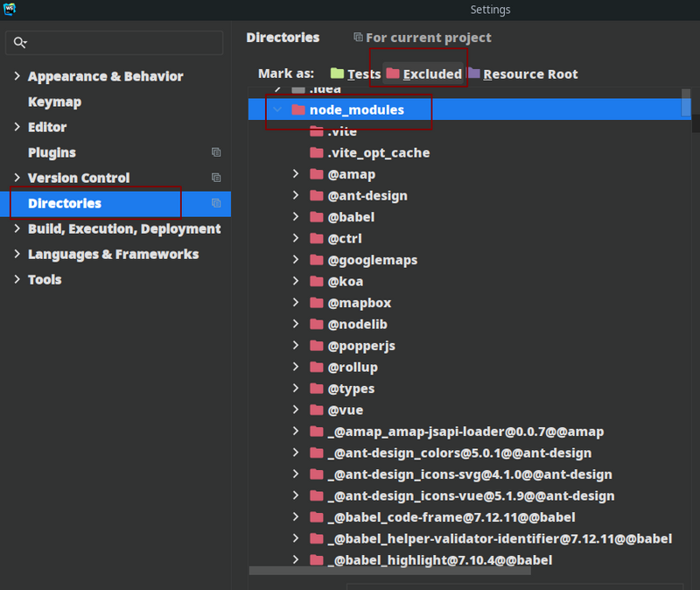
Task: Select the @popperjs directory
Action: [x=361, y=346]
